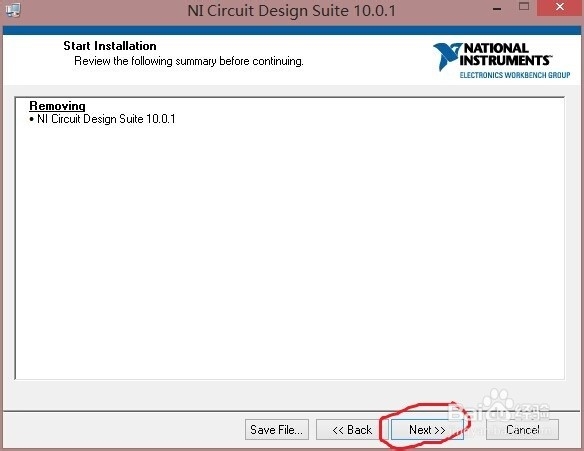Screen dimensions: 584x451
Task: Minimize the installer window
Action: pos(497,8)
